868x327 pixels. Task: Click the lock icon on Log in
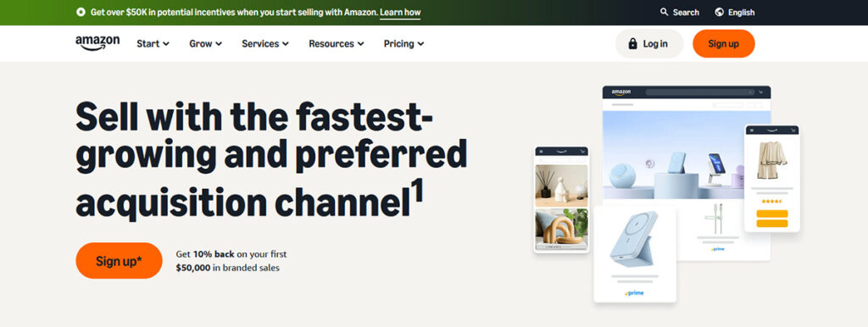[632, 44]
